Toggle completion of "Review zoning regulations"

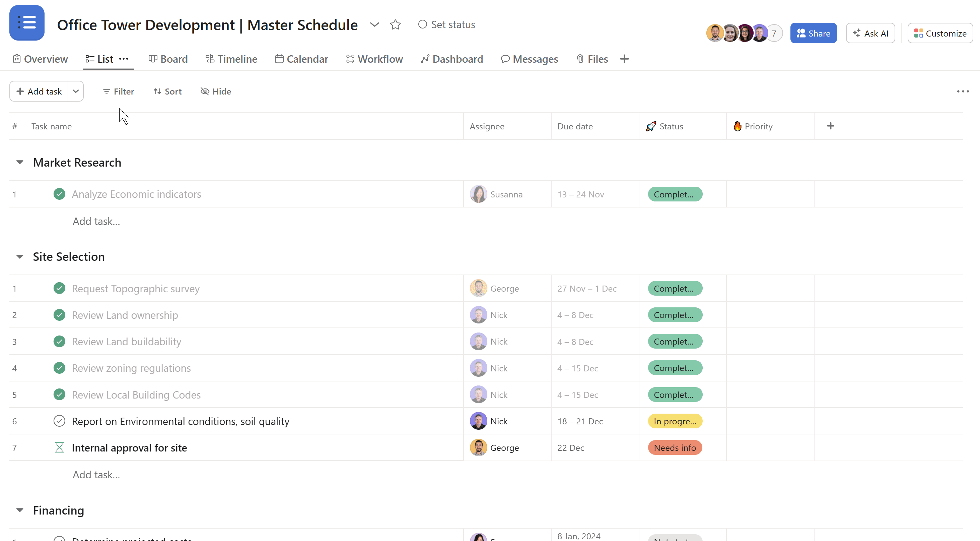(x=59, y=368)
